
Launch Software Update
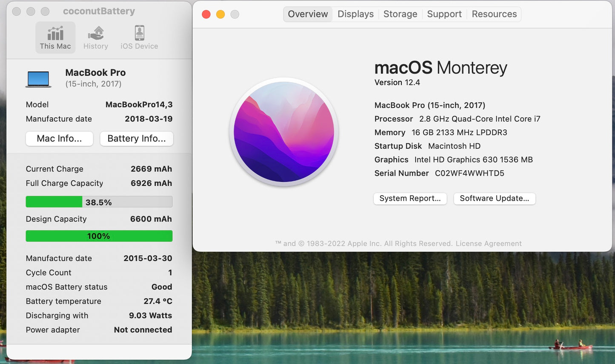pos(494,199)
